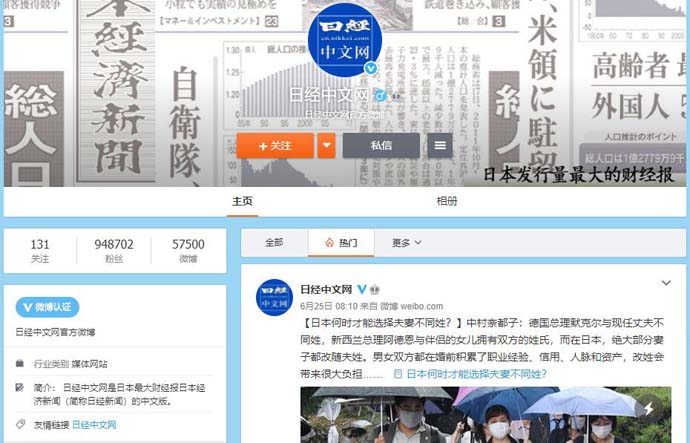Click the briefcase icon by 行业类别
The height and width of the screenshot is (443, 690).
[x=20, y=363]
